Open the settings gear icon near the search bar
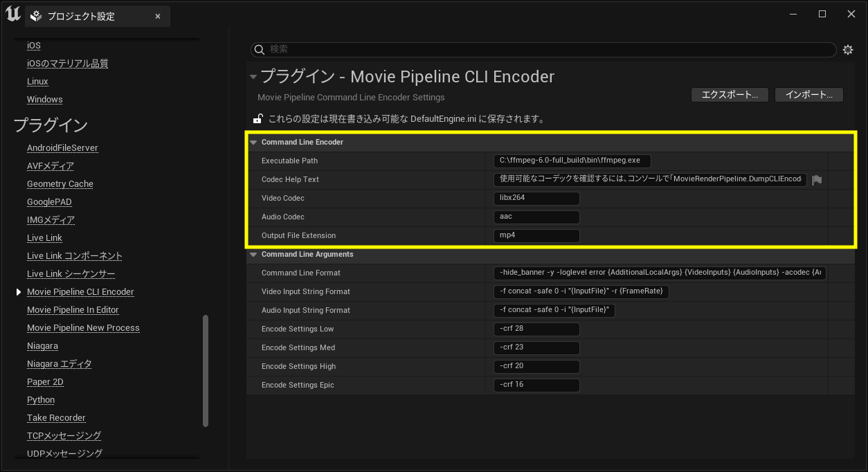 tap(848, 49)
